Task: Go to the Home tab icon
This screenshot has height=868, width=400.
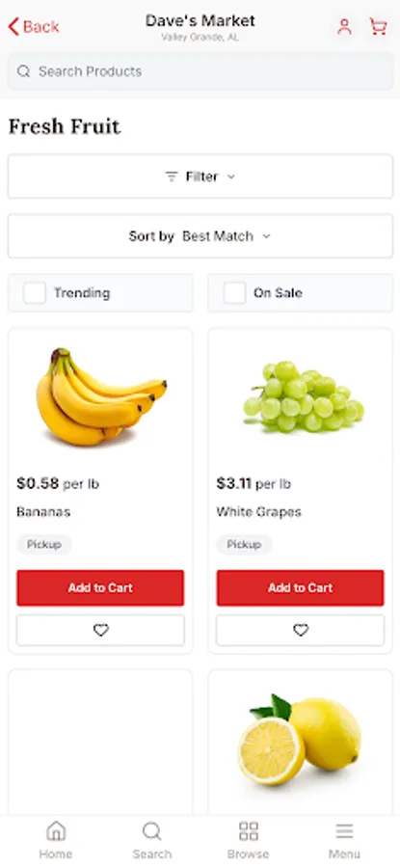Action: coord(56,831)
